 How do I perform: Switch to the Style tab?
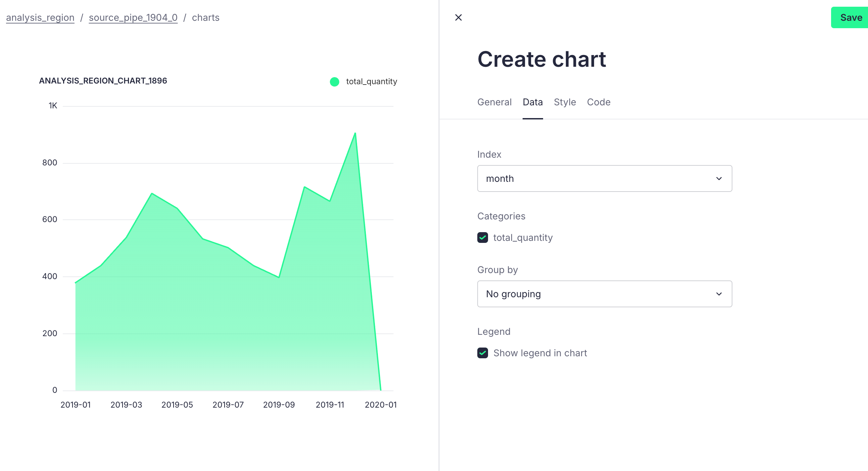pyautogui.click(x=565, y=102)
